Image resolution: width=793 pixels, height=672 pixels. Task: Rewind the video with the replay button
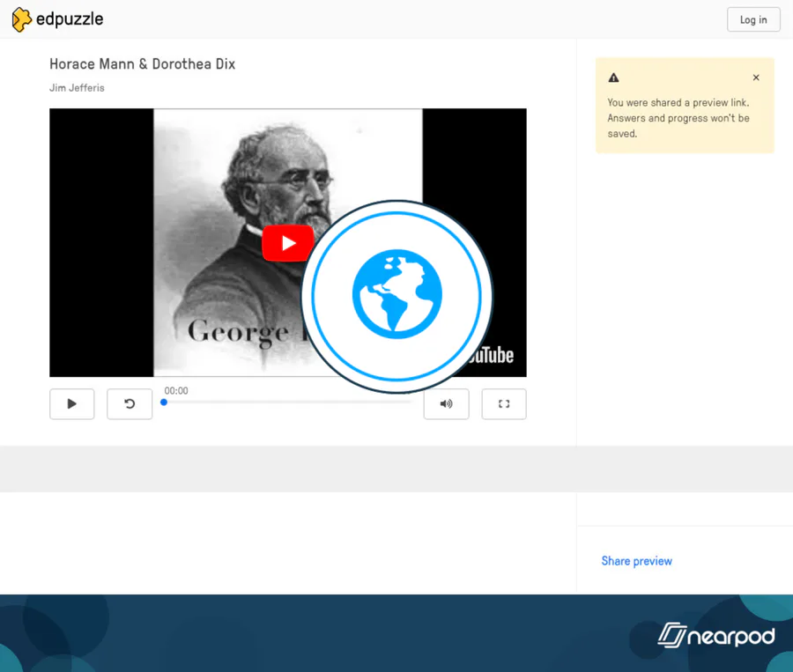coord(130,404)
